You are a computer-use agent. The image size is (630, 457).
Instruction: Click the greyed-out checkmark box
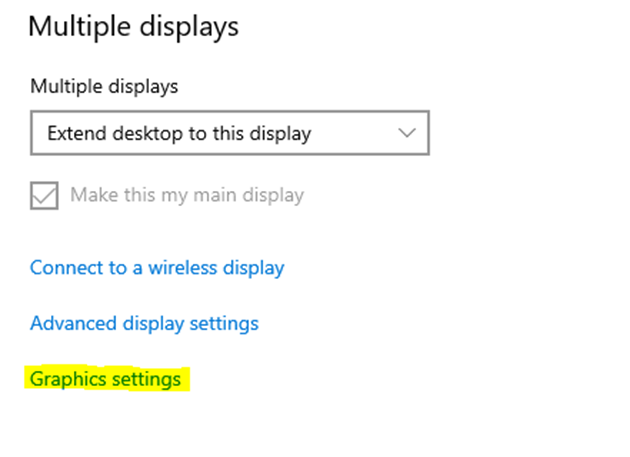point(45,194)
